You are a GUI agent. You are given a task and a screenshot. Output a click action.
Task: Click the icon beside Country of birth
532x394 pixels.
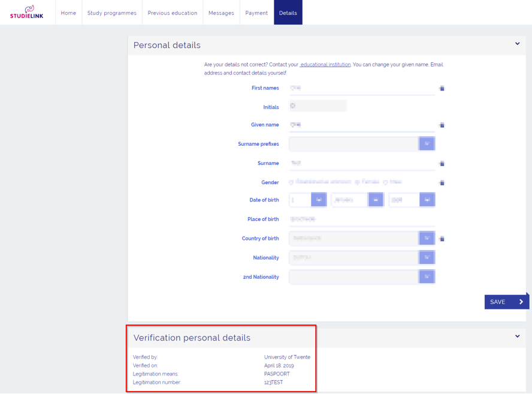442,239
